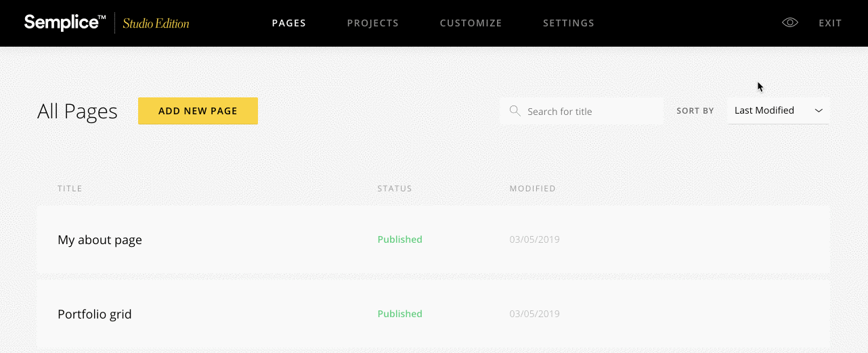Click the Studio Edition label

click(156, 24)
